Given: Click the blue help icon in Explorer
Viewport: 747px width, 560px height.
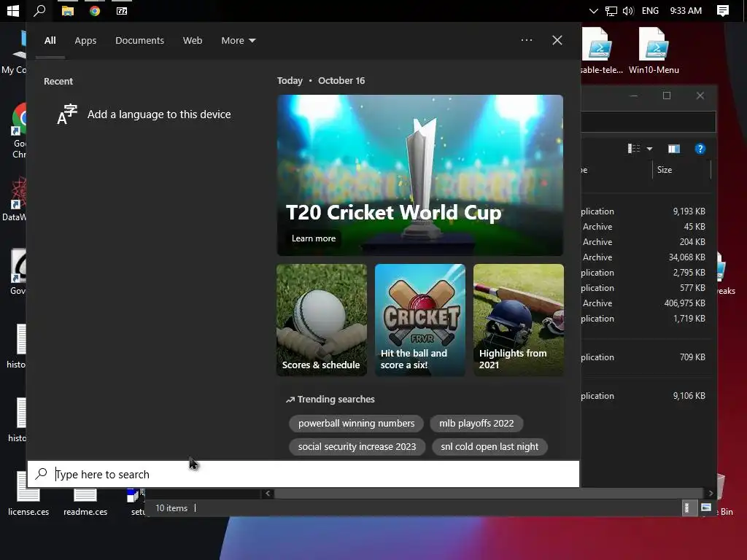Looking at the screenshot, I should pos(700,149).
